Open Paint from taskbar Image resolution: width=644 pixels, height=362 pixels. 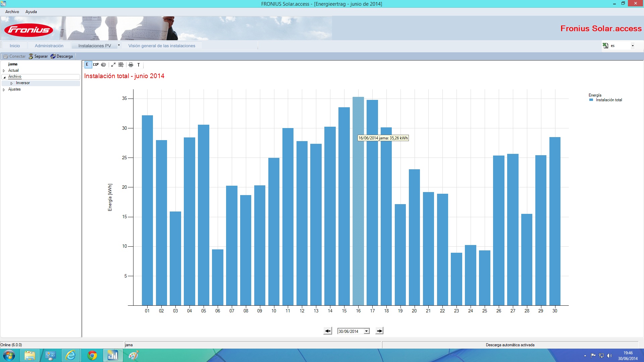tap(133, 355)
